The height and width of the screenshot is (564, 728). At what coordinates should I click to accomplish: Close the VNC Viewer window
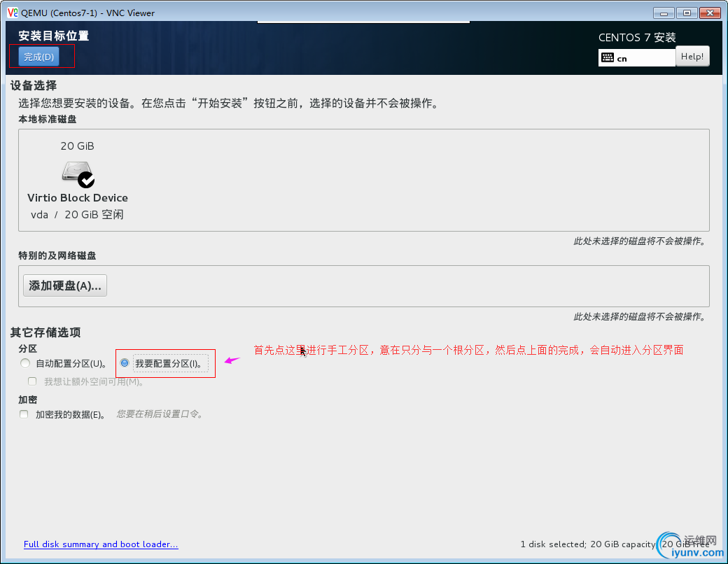pos(710,13)
